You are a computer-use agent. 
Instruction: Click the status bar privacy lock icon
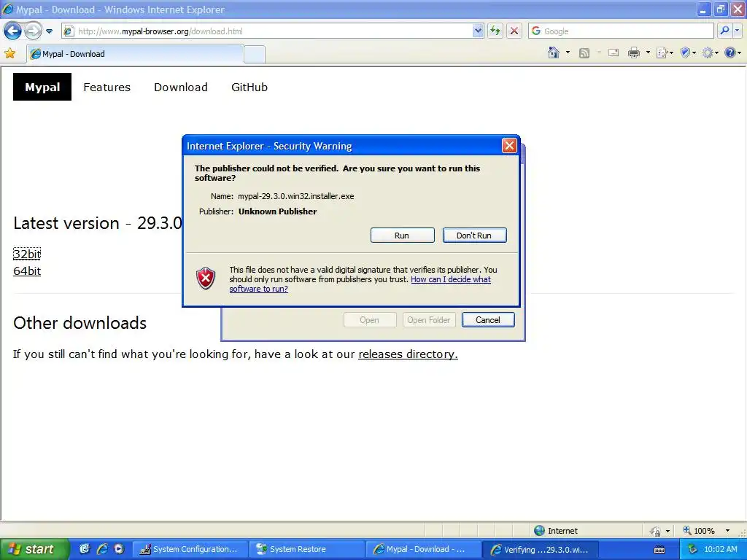click(656, 531)
